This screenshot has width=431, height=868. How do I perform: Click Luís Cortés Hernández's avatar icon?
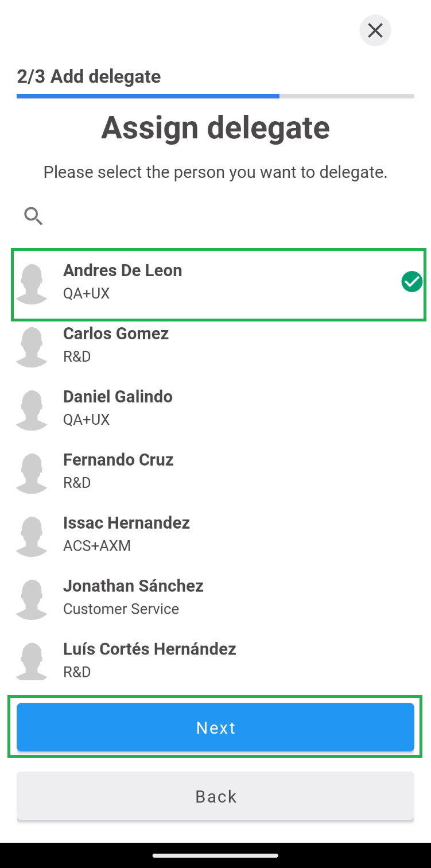click(x=32, y=662)
